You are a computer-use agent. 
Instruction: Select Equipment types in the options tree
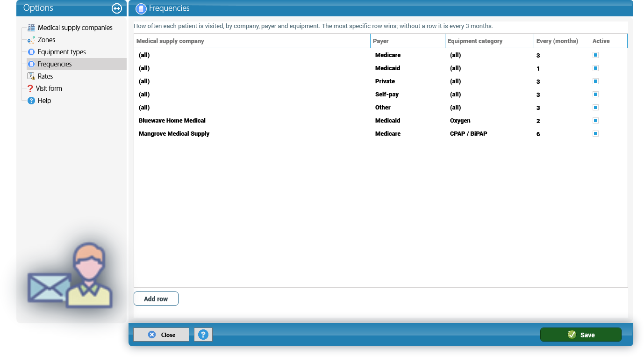62,52
